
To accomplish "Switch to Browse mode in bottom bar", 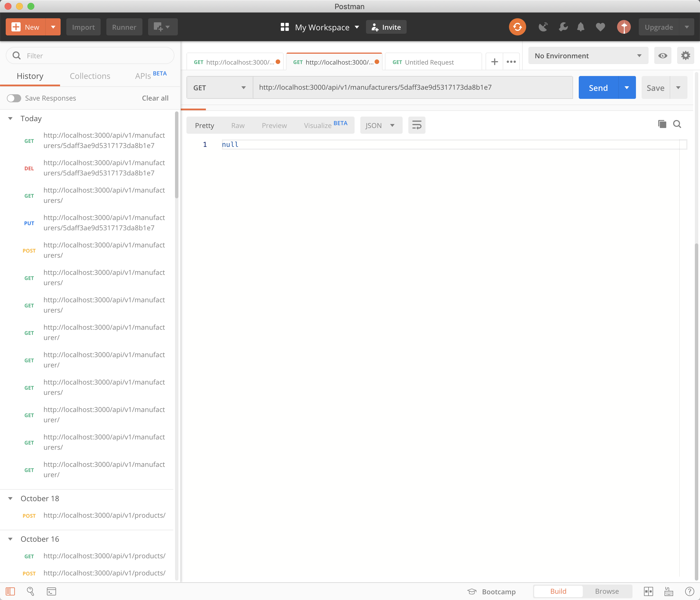I will 606,591.
